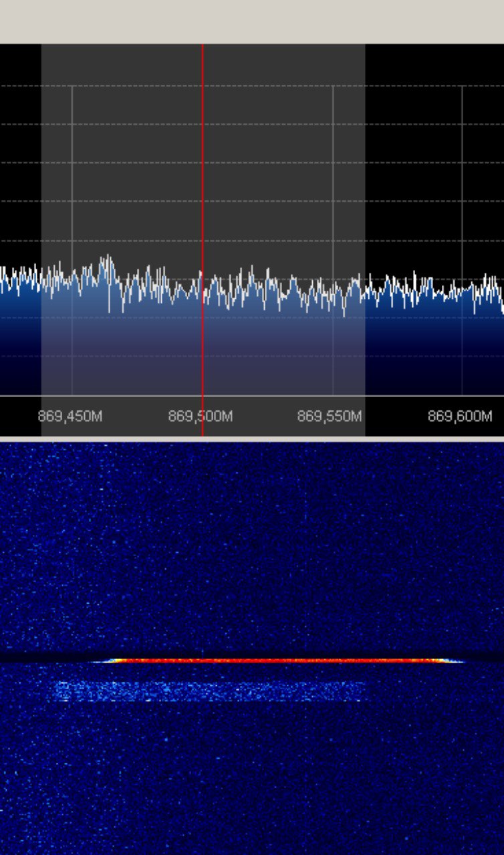Click the faint light-blue signal band in waterfall
Image resolution: width=504 pixels, height=855 pixels.
coord(207,691)
